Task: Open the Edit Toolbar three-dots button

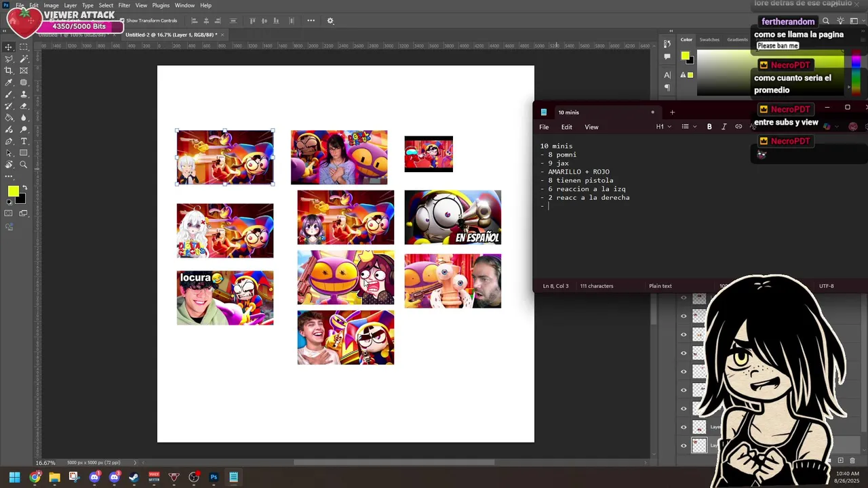Action: pos(9,176)
